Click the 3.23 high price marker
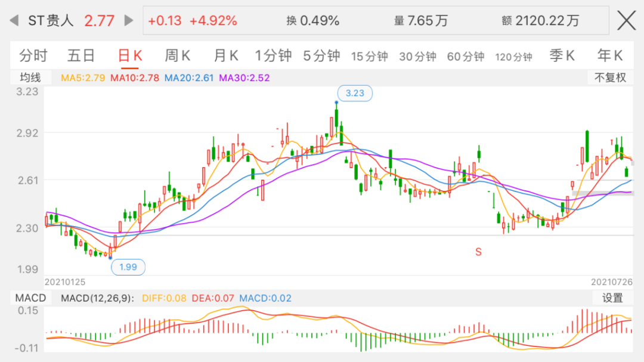 [x=355, y=93]
